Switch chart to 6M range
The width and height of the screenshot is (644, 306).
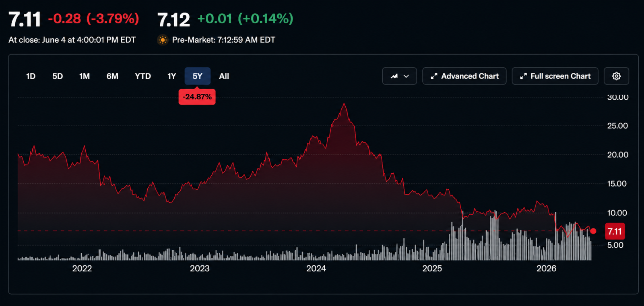(x=112, y=76)
